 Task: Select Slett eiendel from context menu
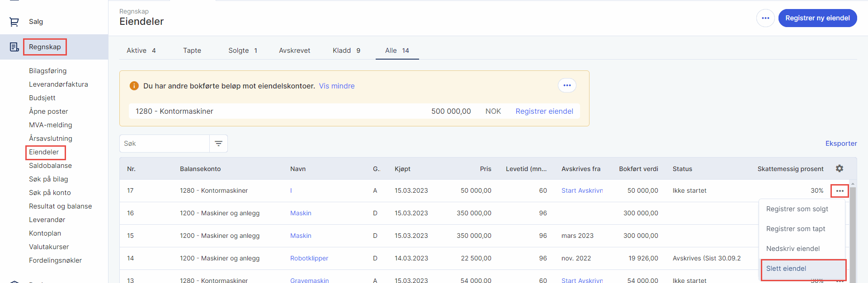click(786, 269)
